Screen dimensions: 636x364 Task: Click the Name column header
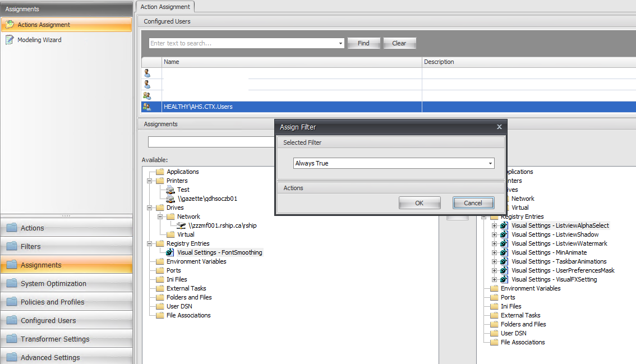pos(292,62)
